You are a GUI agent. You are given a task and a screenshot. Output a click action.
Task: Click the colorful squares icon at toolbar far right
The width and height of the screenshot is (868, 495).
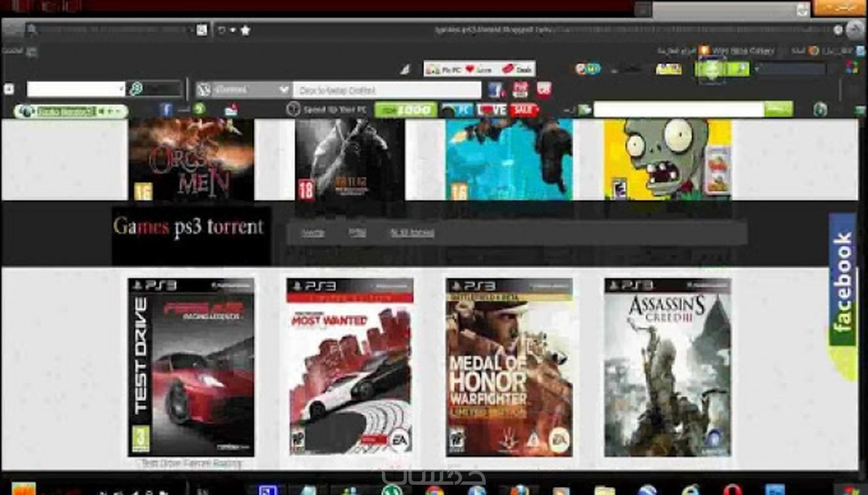coord(852,67)
